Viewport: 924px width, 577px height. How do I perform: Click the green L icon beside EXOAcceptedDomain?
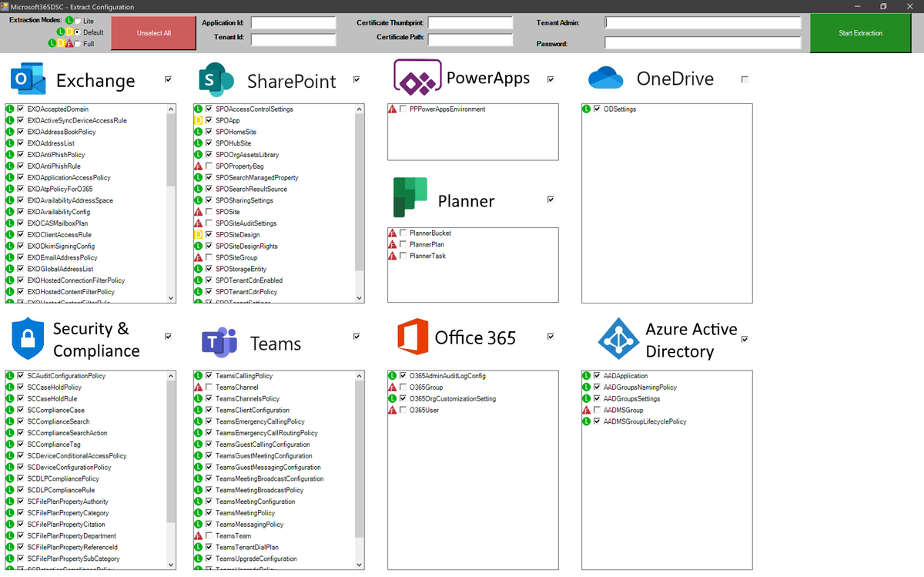pyautogui.click(x=10, y=109)
